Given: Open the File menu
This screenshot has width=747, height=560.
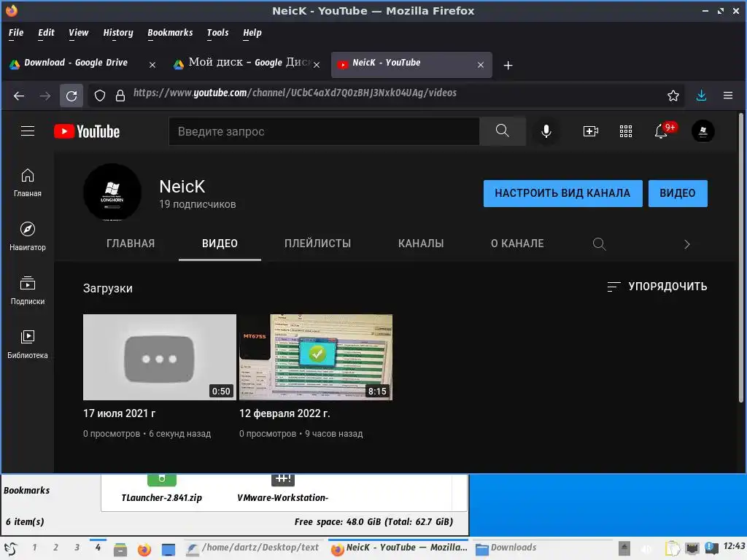Looking at the screenshot, I should (x=16, y=33).
